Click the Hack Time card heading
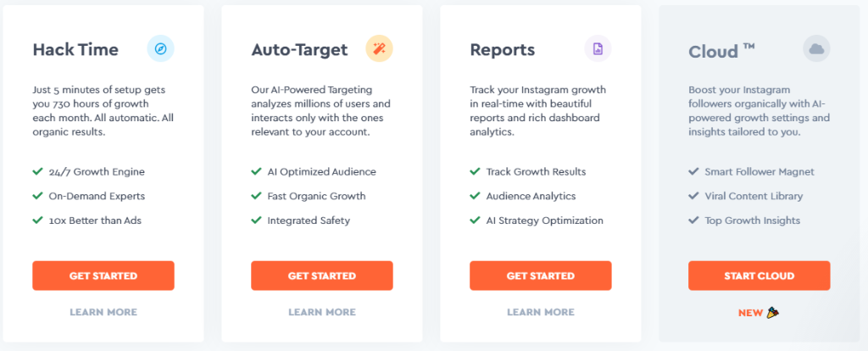 (x=75, y=50)
